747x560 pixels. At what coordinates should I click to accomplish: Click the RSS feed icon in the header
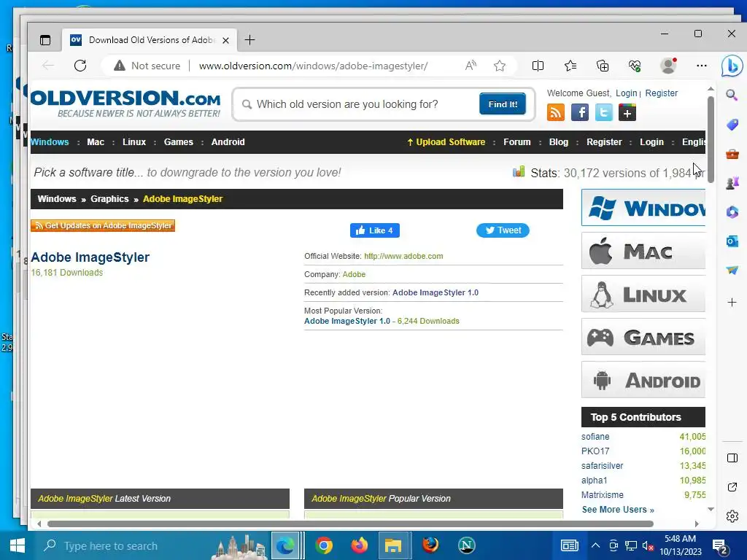pyautogui.click(x=555, y=113)
